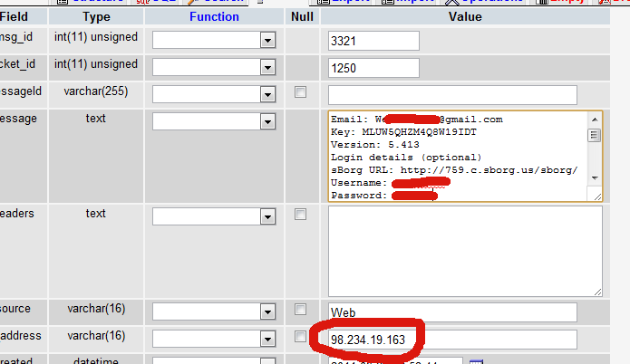Enable the Null checkbox for message row
Viewport: 630px width, 364px height.
coord(301,119)
